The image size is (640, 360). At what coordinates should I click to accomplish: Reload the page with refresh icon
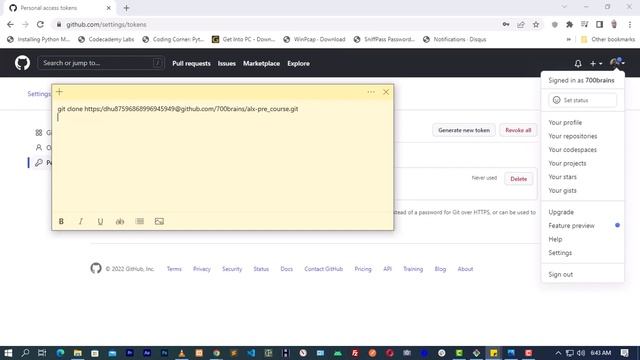point(40,24)
